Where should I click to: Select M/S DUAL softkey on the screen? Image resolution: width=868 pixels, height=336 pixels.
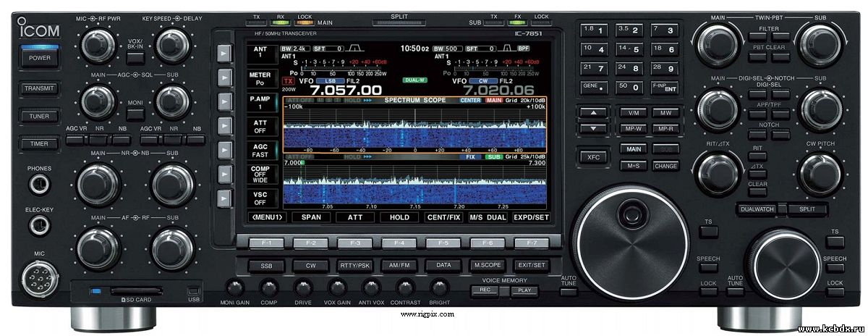click(x=488, y=217)
